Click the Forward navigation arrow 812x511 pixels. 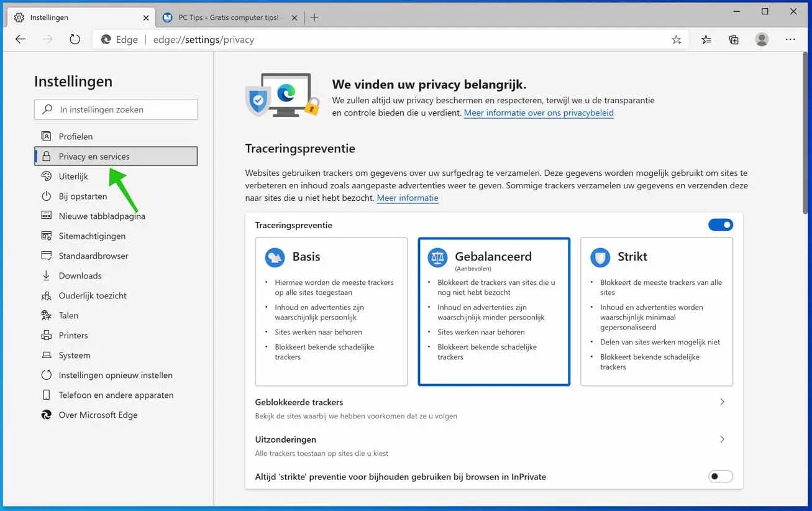(x=48, y=39)
